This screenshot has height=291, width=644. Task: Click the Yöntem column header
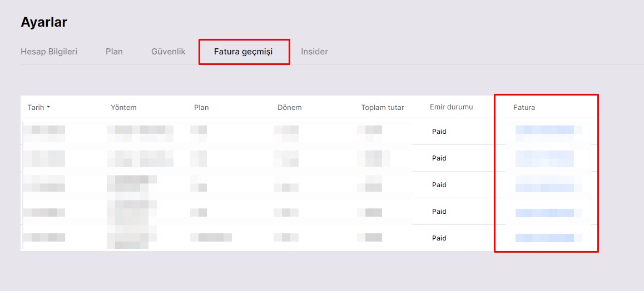(x=123, y=107)
